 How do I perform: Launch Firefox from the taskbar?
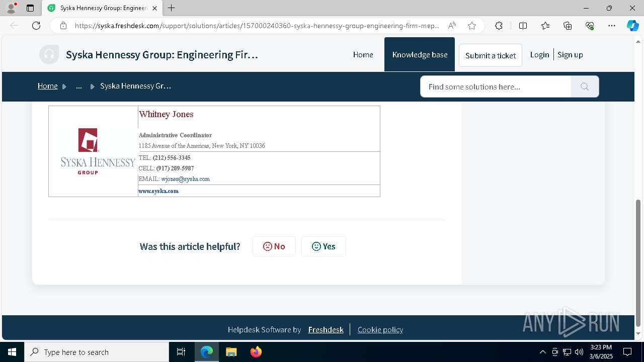point(256,352)
